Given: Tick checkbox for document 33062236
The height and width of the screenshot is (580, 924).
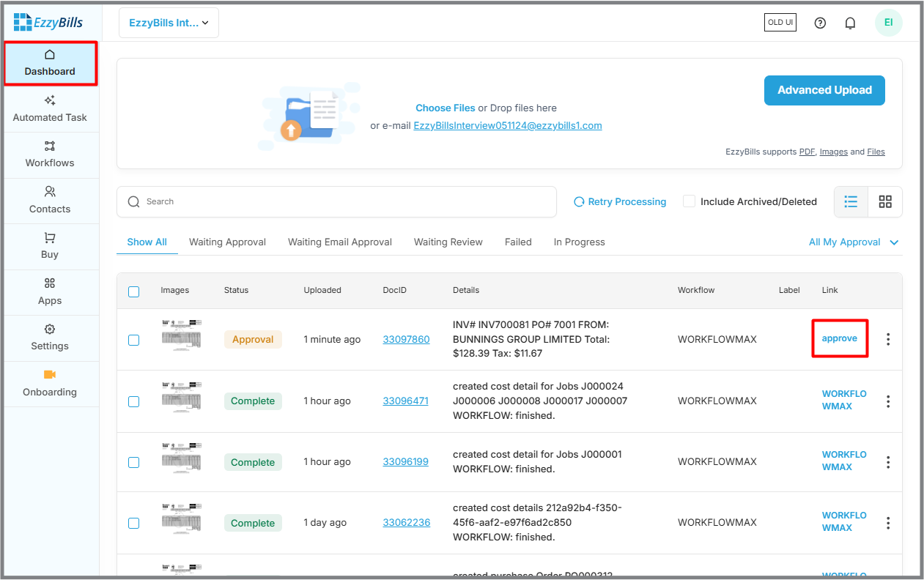Looking at the screenshot, I should coord(133,523).
